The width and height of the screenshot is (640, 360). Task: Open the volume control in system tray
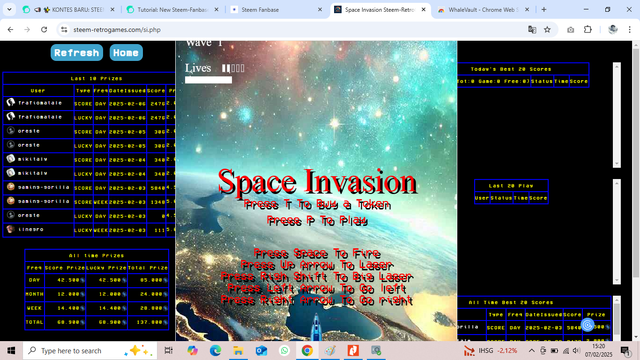pyautogui.click(x=576, y=351)
